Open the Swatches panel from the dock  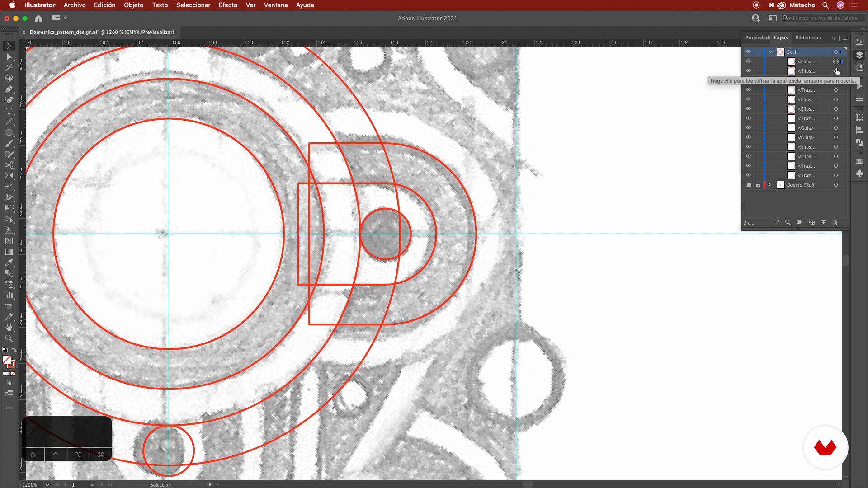[x=859, y=161]
